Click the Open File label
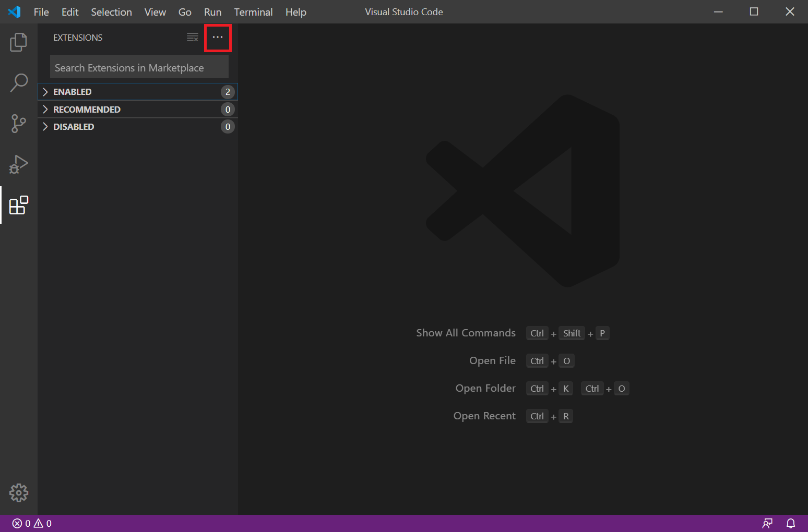 point(492,360)
